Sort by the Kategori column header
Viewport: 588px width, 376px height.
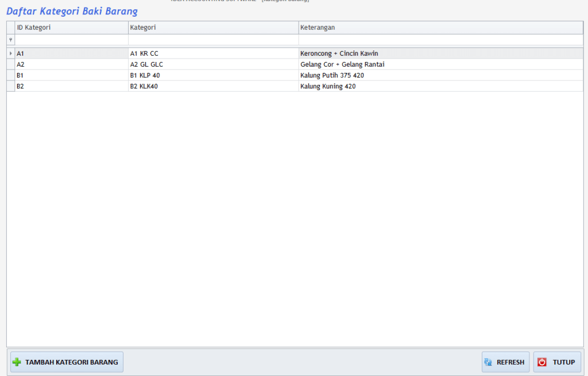[x=214, y=28]
